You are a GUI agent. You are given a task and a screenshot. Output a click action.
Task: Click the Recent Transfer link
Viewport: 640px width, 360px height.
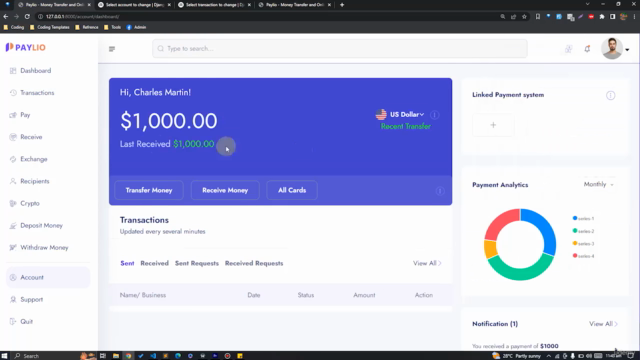point(406,127)
